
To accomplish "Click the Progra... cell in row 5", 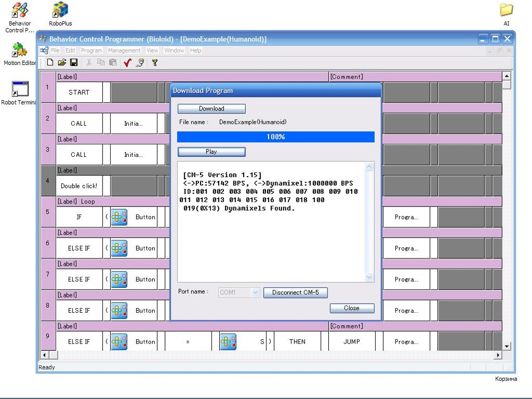I will pos(406,217).
